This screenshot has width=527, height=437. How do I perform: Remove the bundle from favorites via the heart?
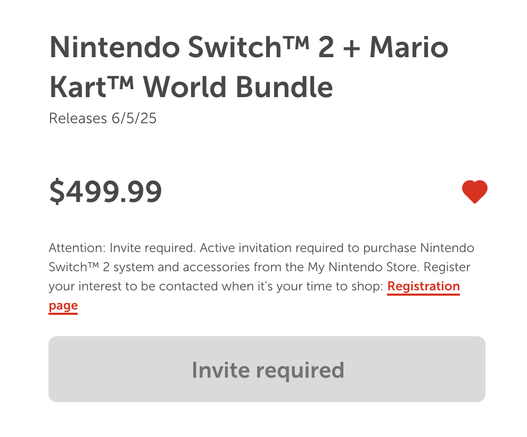coord(475,192)
